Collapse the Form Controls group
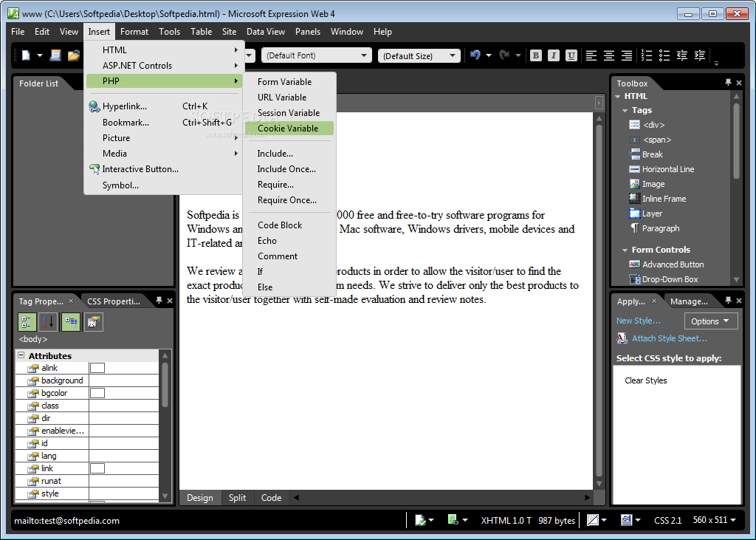 click(625, 250)
